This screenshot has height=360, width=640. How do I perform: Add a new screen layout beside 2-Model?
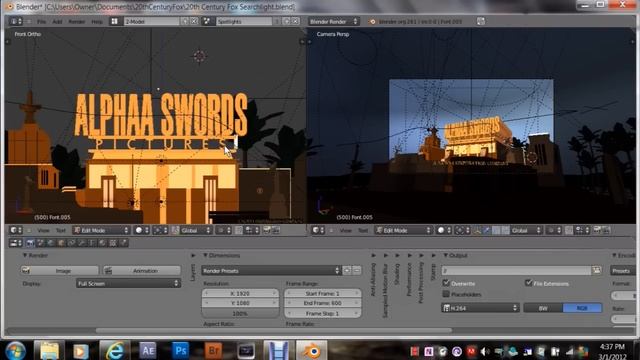pyautogui.click(x=185, y=21)
